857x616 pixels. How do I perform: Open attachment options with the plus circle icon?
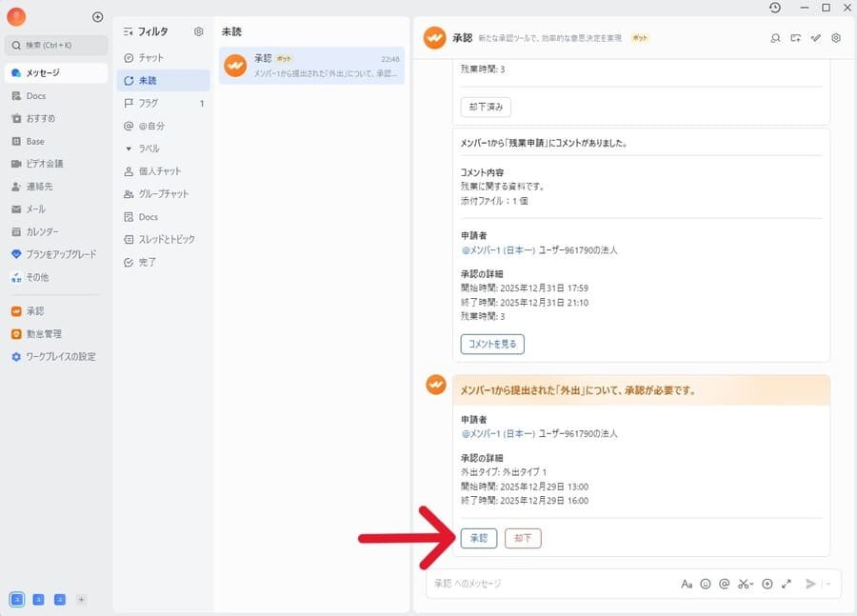(767, 584)
